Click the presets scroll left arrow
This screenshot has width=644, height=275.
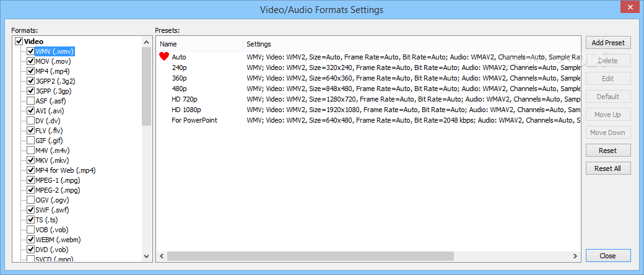[162, 256]
